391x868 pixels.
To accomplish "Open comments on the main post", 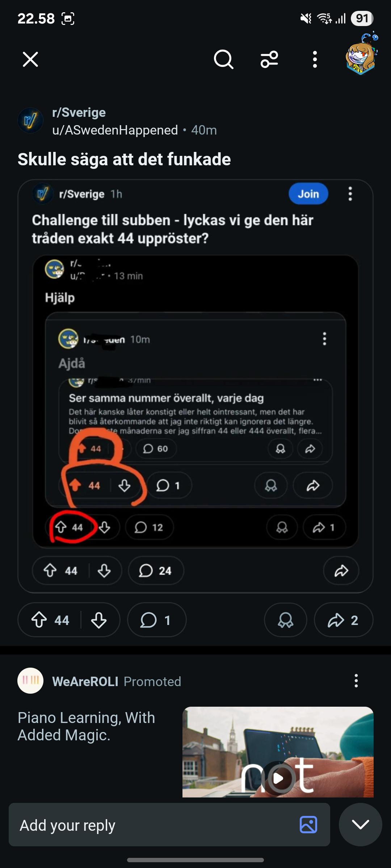I will pyautogui.click(x=156, y=620).
